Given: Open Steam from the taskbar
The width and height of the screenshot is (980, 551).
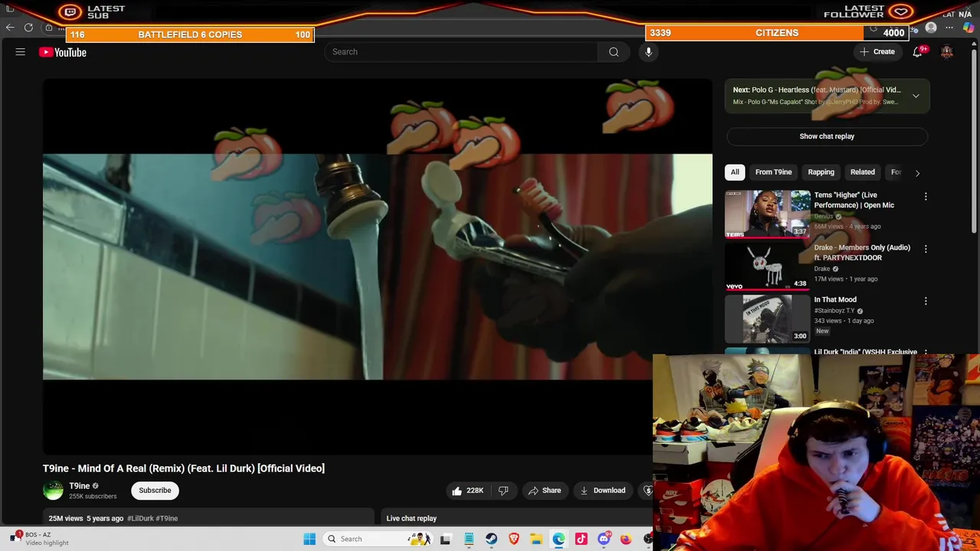Looking at the screenshot, I should click(x=492, y=539).
